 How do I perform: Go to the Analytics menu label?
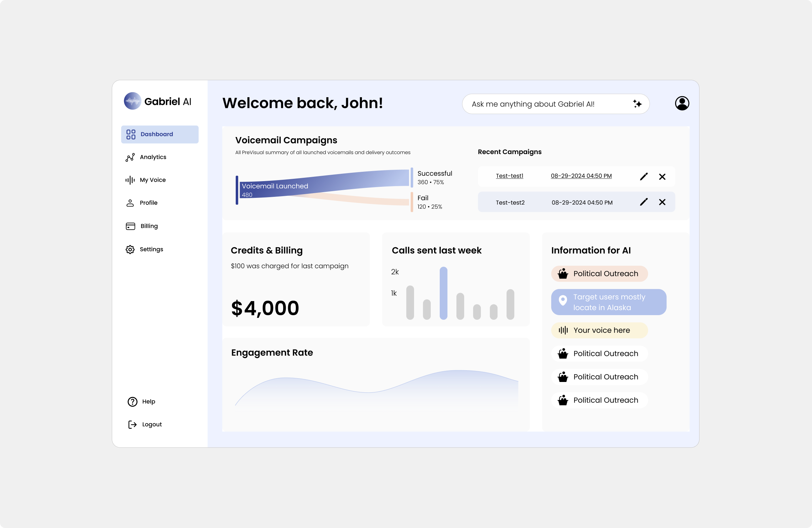point(153,157)
